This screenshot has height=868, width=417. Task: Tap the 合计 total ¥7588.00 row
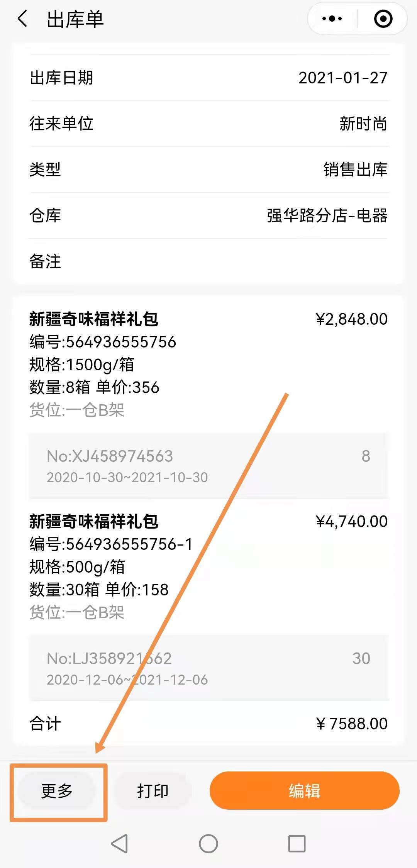pyautogui.click(x=208, y=724)
